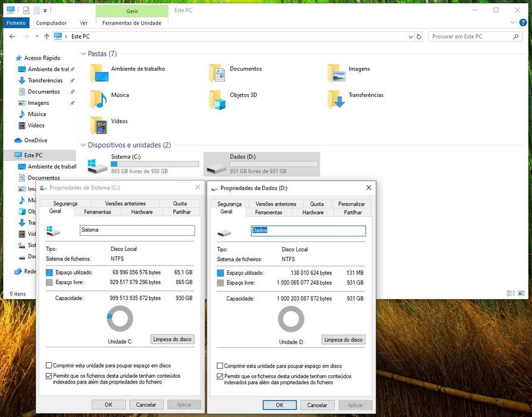532x417 pixels.
Task: Toggle Comprimir esta unidade checkbox in D: properties
Action: pos(220,366)
